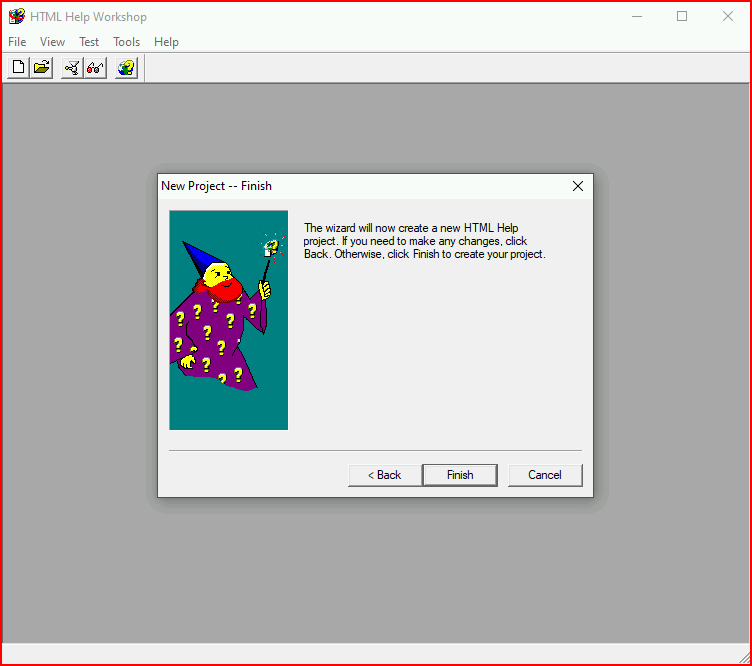Click Finish to create the project
The height and width of the screenshot is (666, 752).
point(460,475)
